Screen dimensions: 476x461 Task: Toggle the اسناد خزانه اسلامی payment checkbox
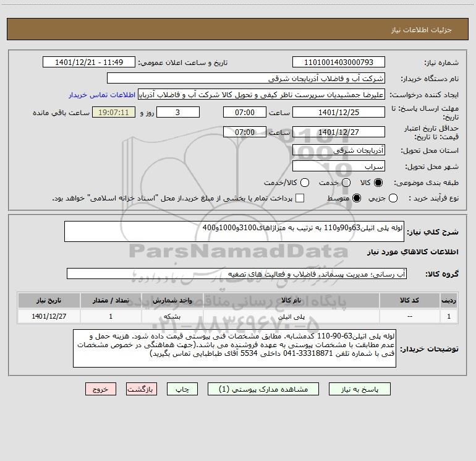click(300, 198)
